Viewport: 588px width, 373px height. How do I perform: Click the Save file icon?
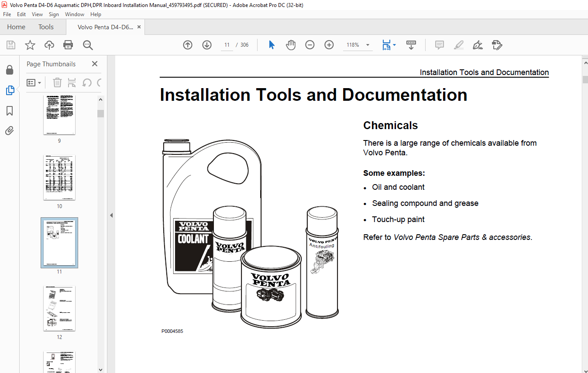(x=11, y=45)
